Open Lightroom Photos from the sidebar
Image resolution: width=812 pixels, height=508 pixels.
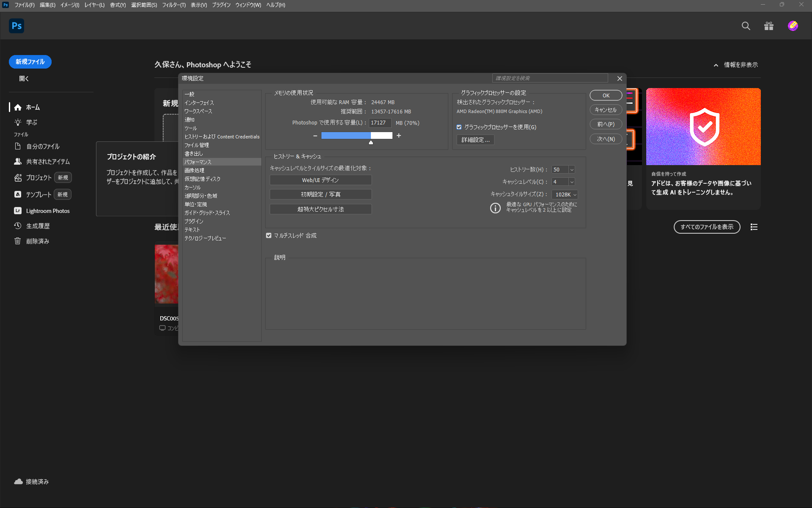click(17, 210)
